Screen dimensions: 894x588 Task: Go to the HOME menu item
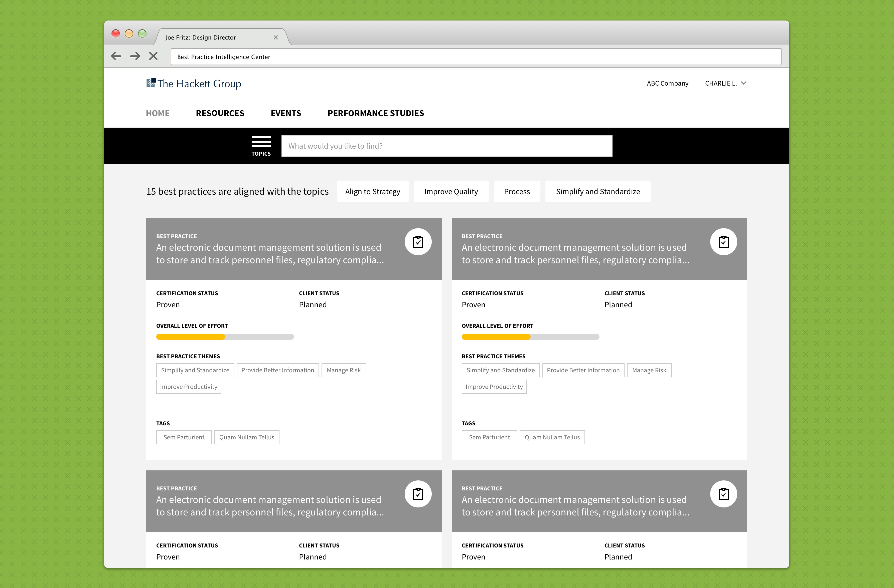[158, 113]
